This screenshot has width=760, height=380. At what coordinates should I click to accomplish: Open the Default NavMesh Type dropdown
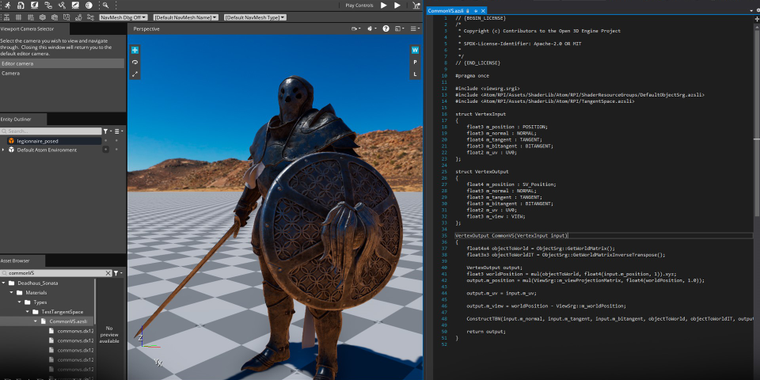click(255, 17)
